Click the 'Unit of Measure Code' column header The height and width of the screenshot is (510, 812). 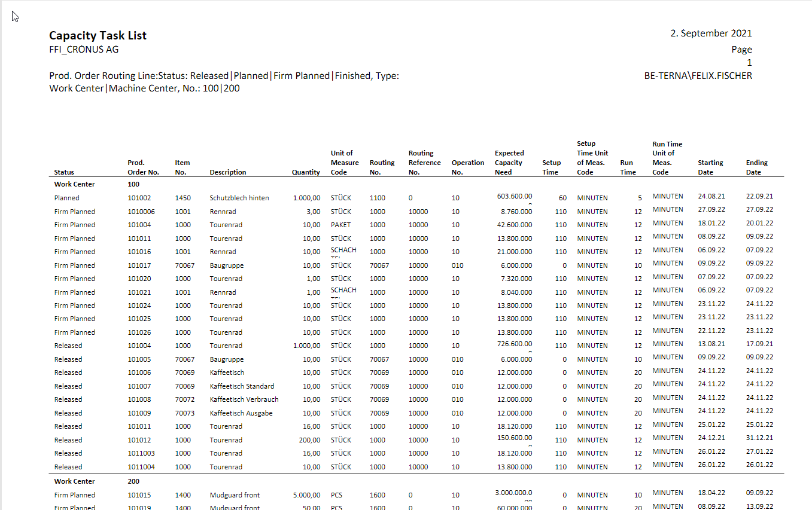345,163
